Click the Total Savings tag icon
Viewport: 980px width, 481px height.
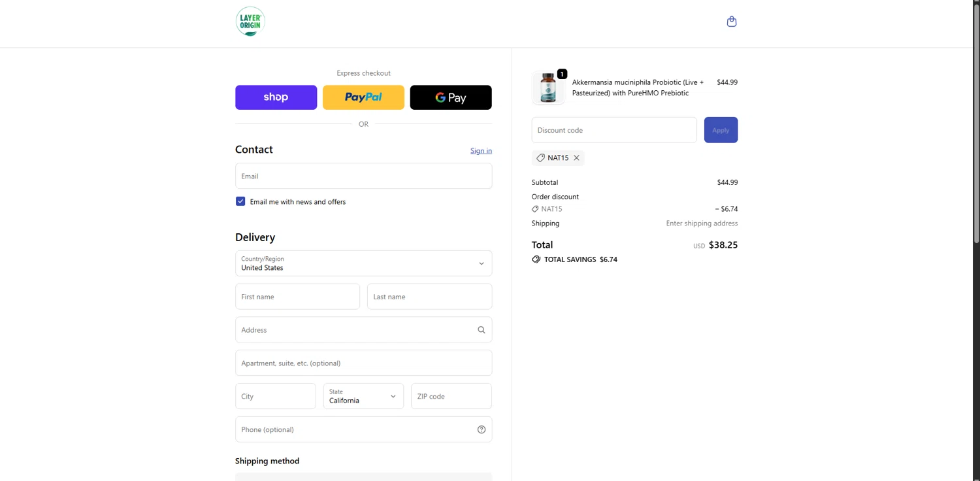point(536,259)
